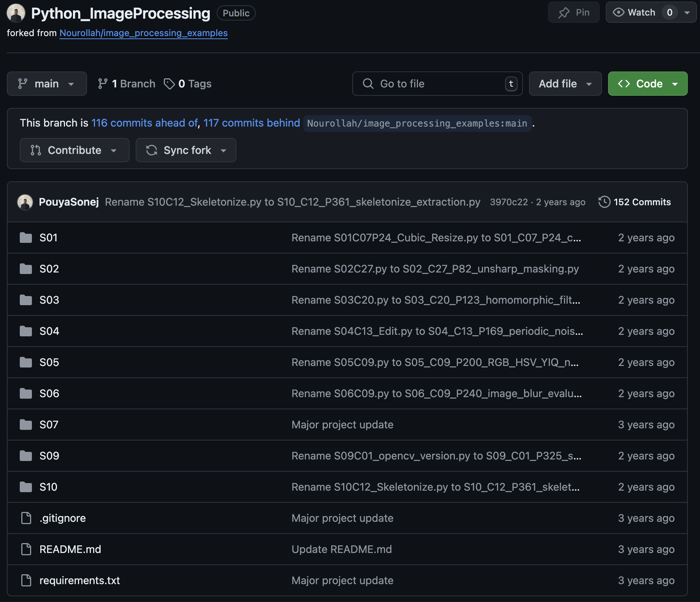Open the Nourollah/image_processing_examples upstream link
This screenshot has width=700, height=602.
[x=144, y=33]
